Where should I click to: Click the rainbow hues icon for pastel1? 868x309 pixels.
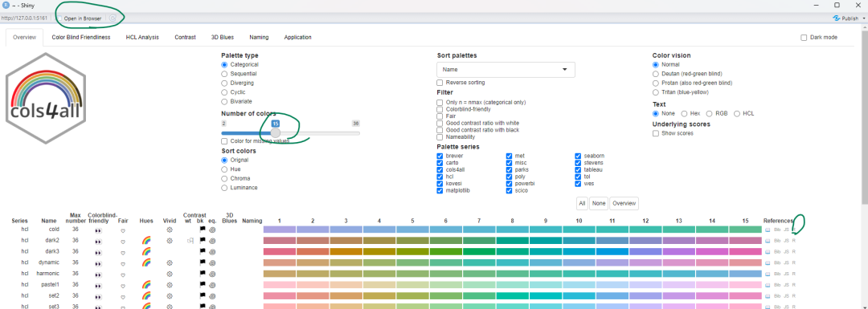pos(146,285)
